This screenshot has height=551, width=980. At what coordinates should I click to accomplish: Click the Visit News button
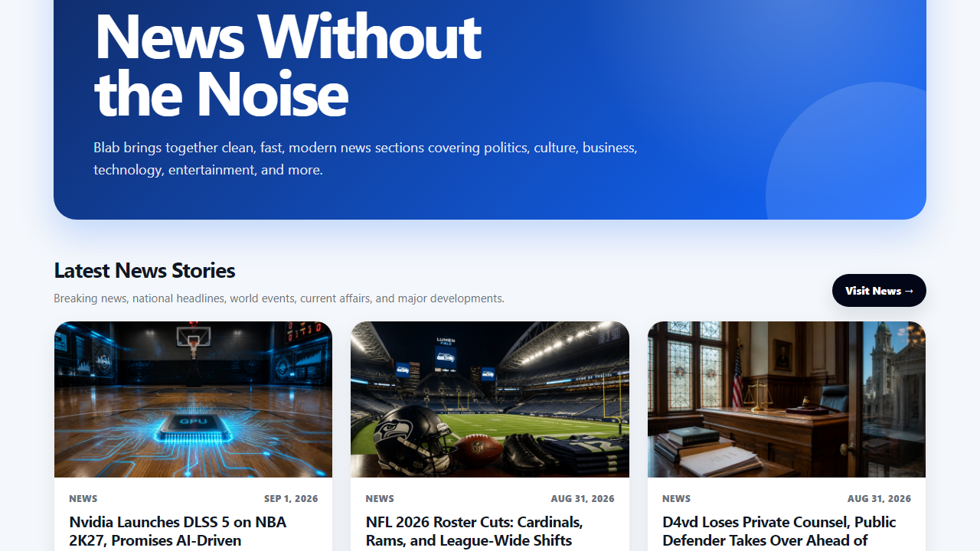(879, 291)
